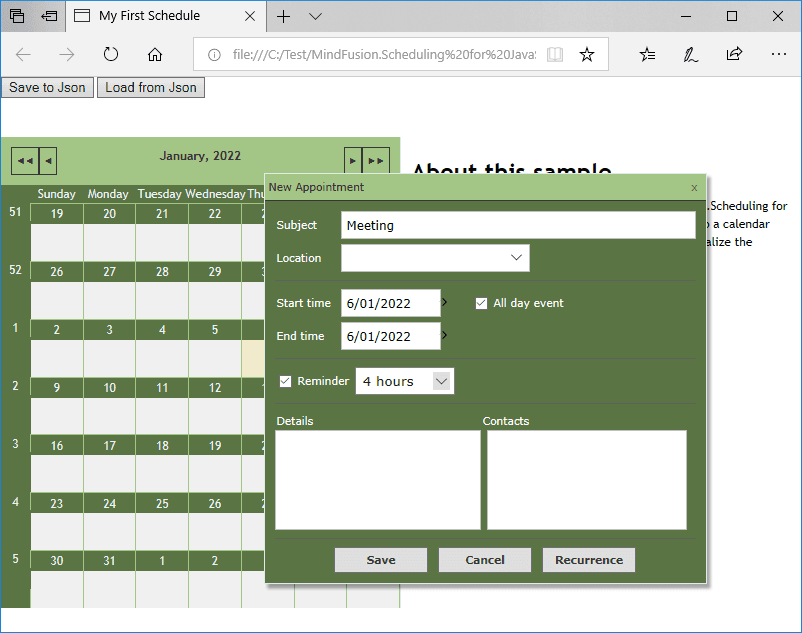Jump forward one year in calendar
This screenshot has width=802, height=633.
click(376, 161)
